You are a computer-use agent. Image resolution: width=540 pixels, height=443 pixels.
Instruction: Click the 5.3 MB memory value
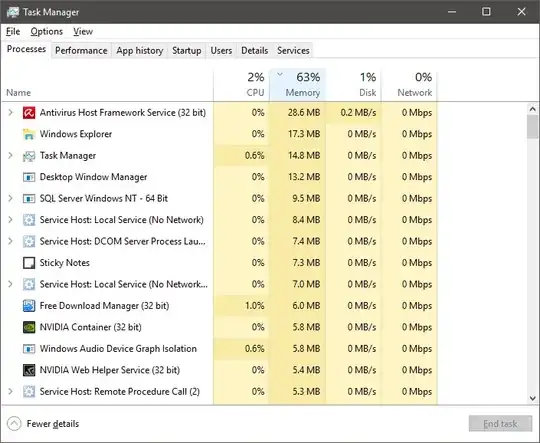point(306,392)
